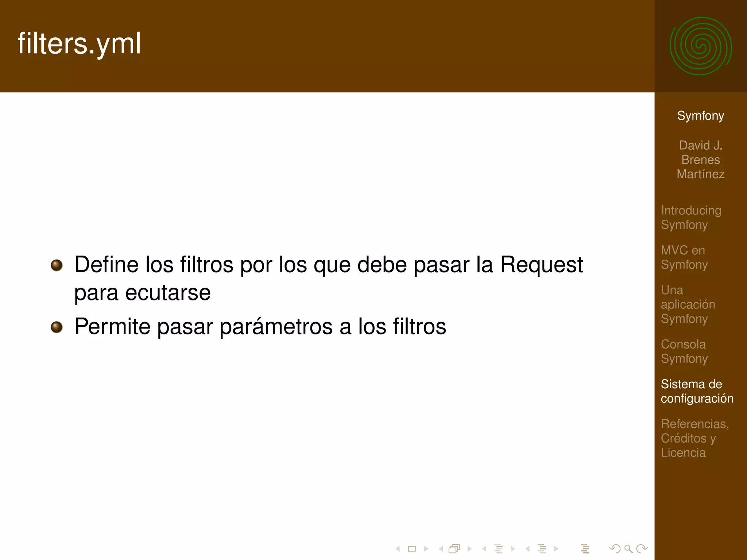Open the Introducing Symfony section

pyautogui.click(x=691, y=217)
